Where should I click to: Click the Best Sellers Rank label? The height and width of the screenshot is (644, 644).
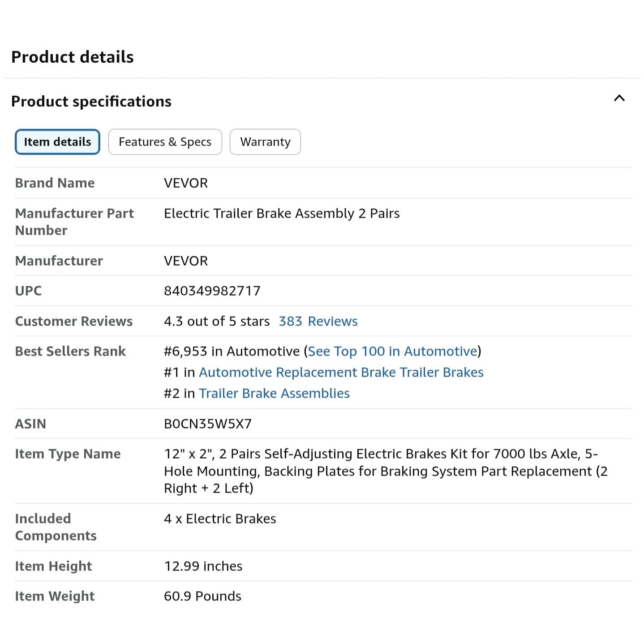[x=70, y=351]
